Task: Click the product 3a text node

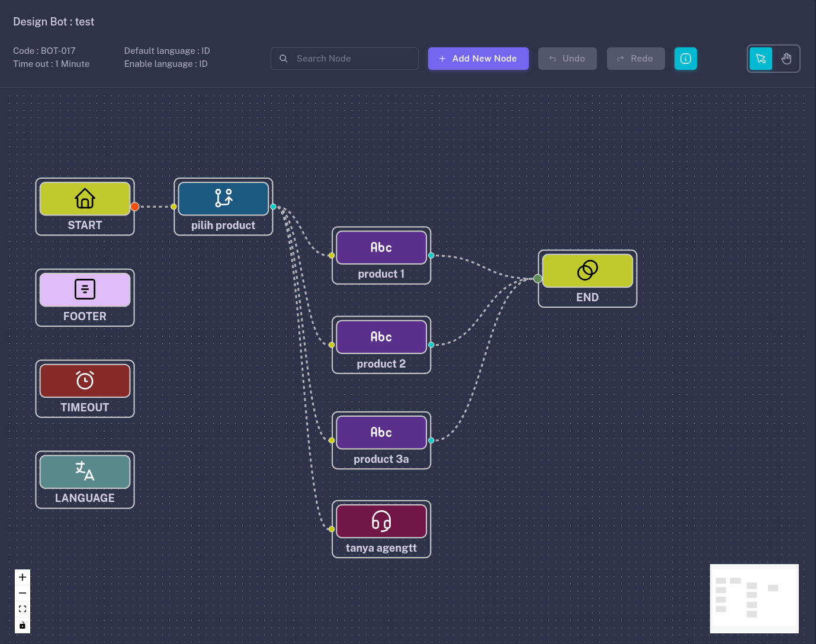Action: pyautogui.click(x=381, y=433)
